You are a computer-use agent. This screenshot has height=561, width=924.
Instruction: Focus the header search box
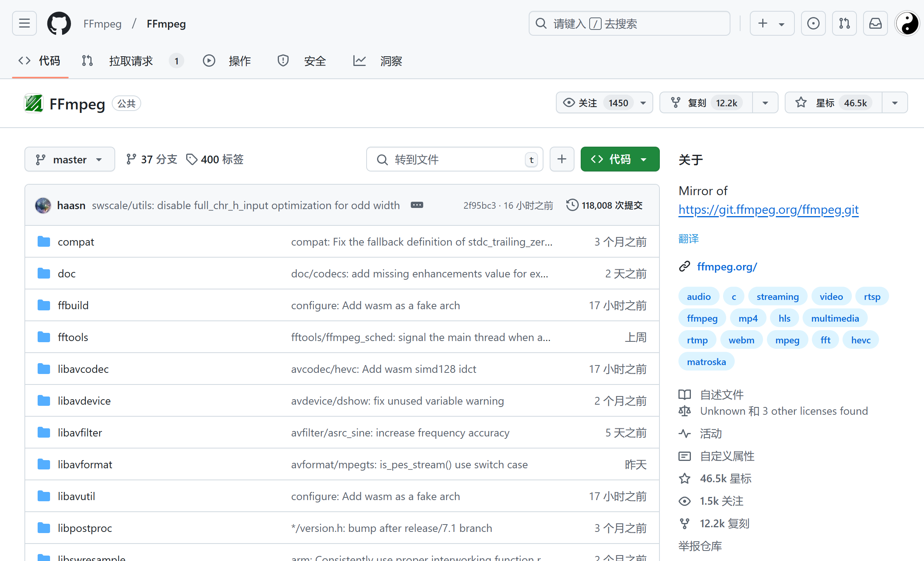[x=629, y=24]
